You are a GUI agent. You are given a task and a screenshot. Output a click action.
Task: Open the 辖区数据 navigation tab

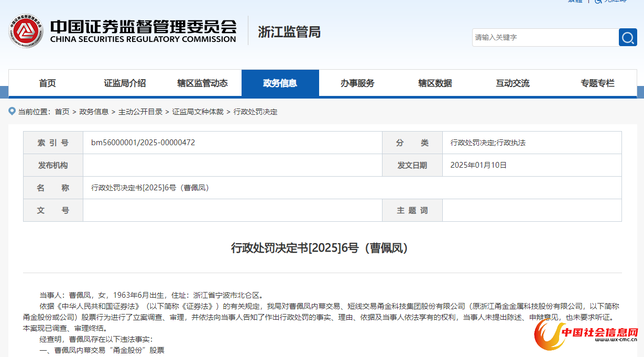[435, 83]
